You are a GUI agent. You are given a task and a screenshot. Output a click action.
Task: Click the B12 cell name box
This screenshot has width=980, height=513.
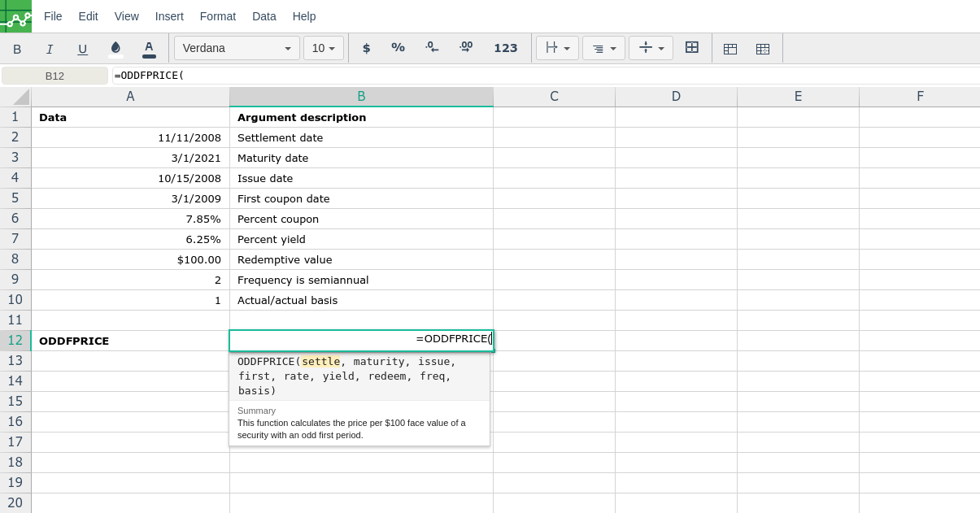point(54,76)
